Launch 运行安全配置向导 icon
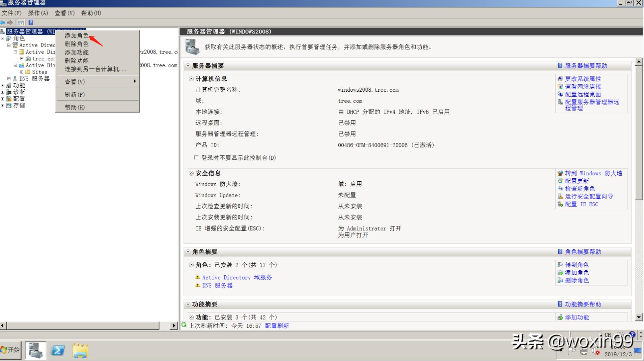 (x=560, y=196)
